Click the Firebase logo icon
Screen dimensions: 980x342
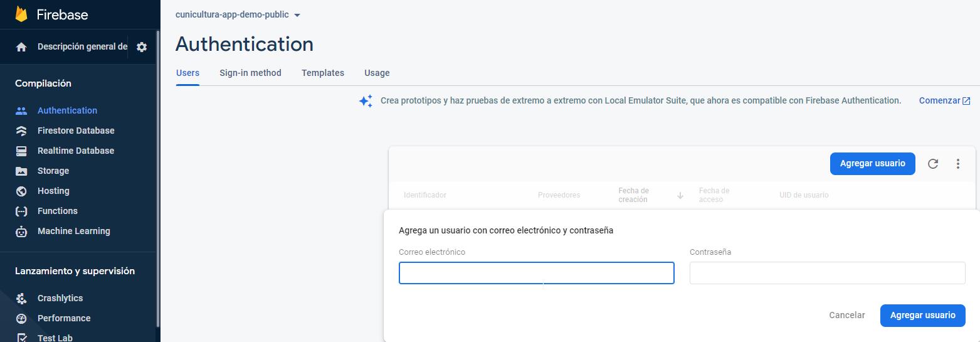point(22,14)
